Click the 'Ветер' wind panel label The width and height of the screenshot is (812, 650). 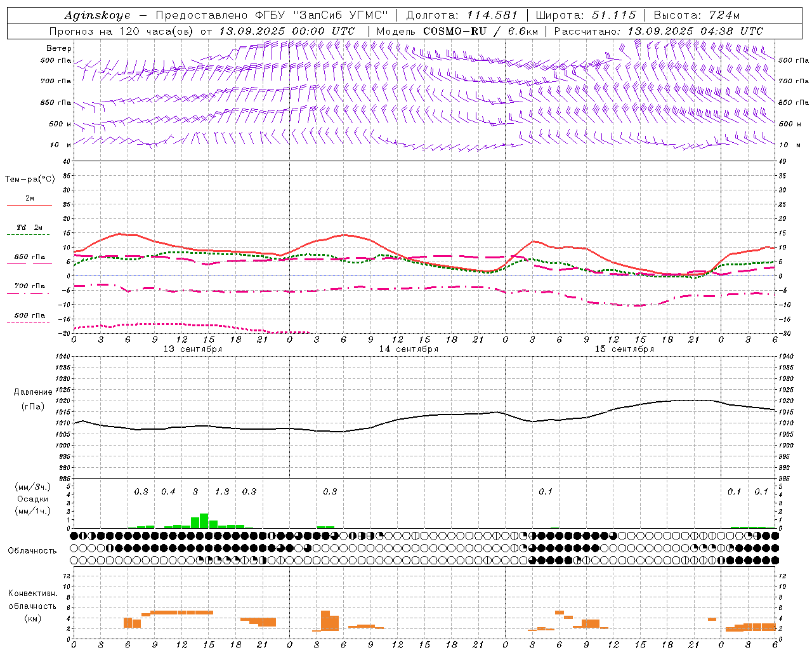[59, 48]
